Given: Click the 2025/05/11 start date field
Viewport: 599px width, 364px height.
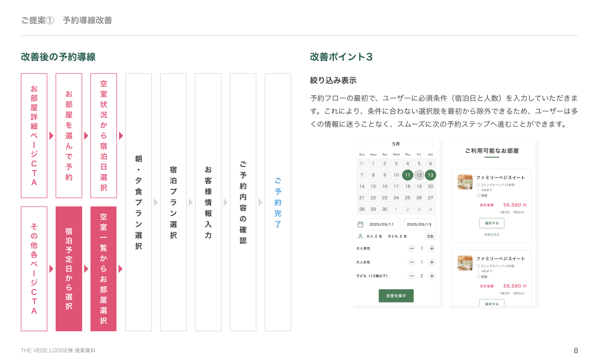Looking at the screenshot, I should click(382, 224).
